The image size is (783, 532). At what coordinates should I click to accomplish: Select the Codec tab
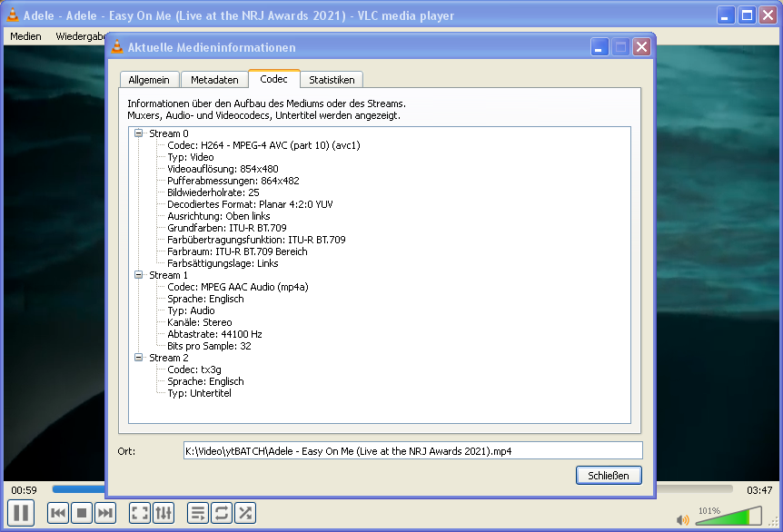click(273, 79)
